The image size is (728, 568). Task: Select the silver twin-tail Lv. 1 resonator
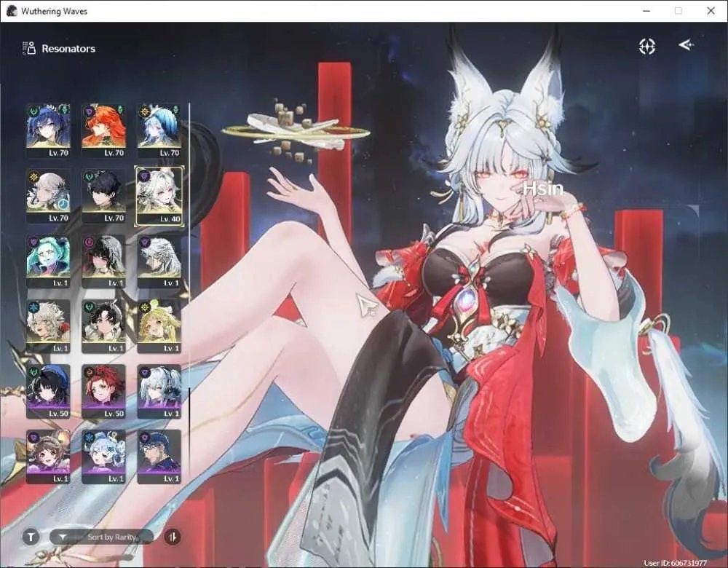click(159, 392)
